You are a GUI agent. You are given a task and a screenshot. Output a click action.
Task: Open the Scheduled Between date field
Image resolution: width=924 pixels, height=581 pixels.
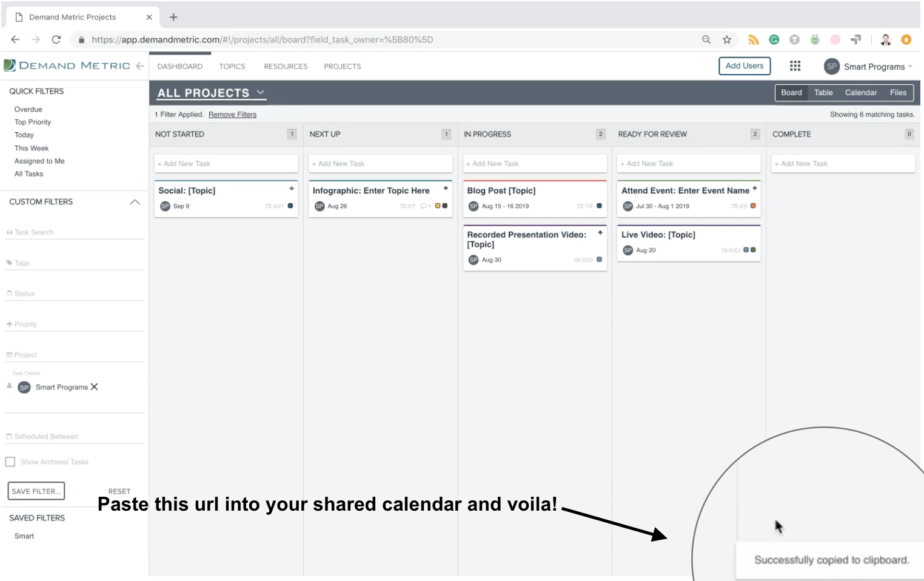(75, 436)
